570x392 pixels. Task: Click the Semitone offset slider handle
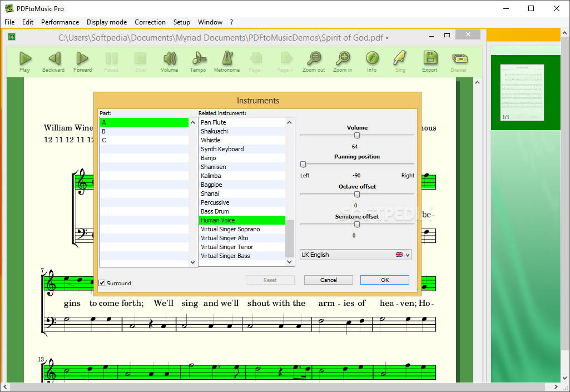click(357, 225)
